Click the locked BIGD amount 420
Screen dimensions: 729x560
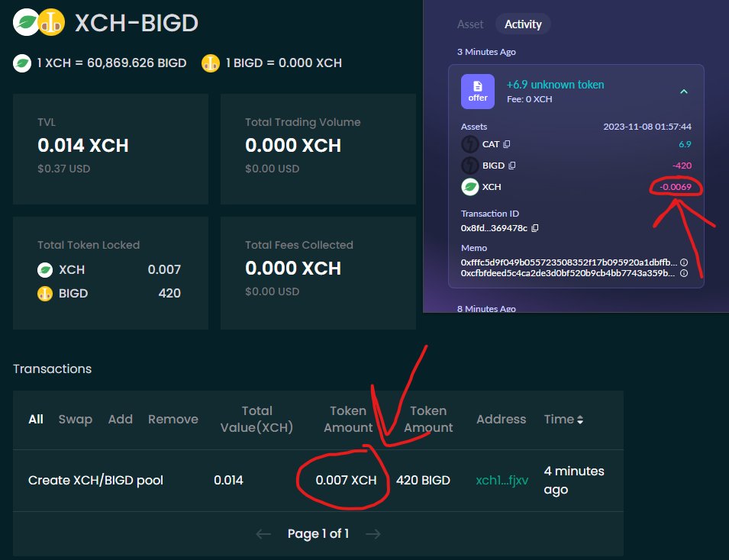click(169, 293)
